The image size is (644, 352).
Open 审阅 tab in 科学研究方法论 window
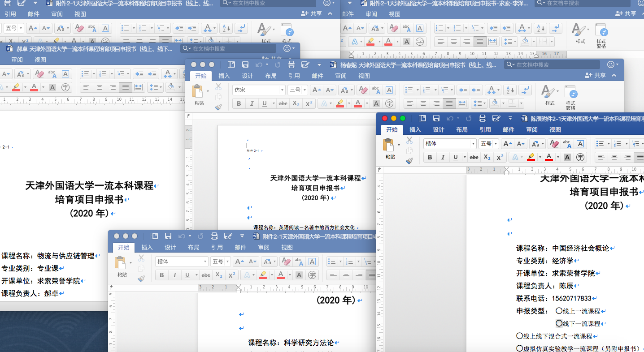pyautogui.click(x=264, y=247)
